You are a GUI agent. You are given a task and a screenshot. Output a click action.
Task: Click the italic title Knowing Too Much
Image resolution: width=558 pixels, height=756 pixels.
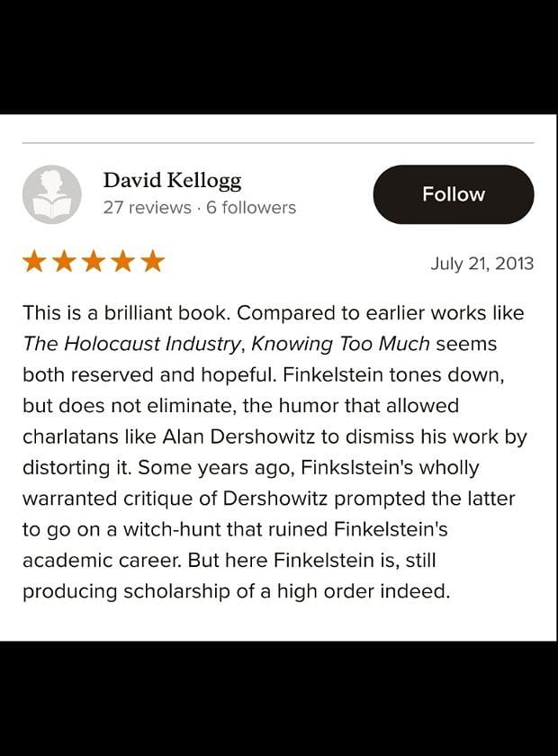(340, 344)
